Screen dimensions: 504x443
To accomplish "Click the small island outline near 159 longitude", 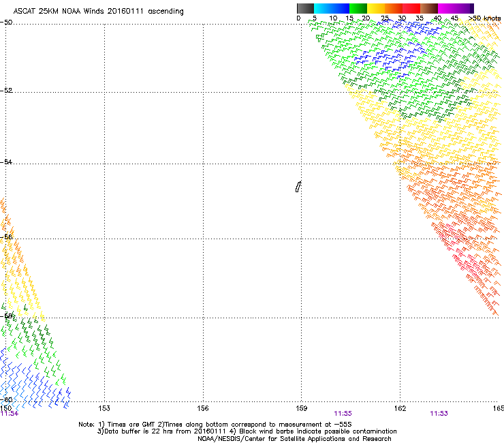I will pos(298,187).
